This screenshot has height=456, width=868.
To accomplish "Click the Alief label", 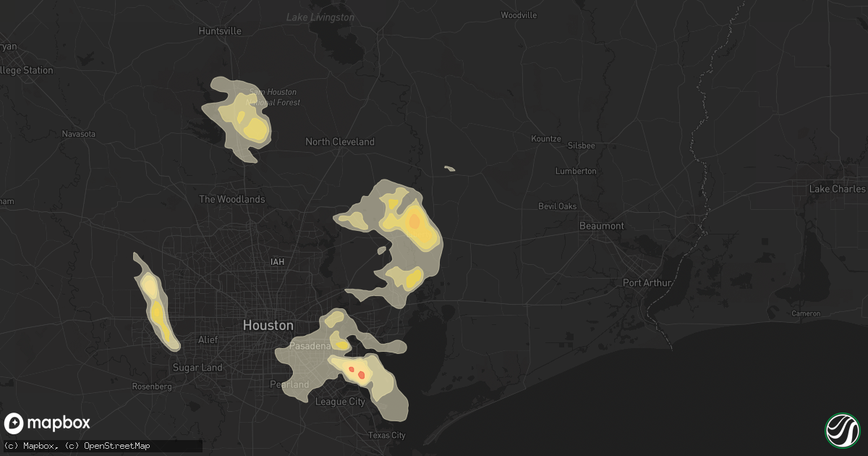I will [x=208, y=339].
